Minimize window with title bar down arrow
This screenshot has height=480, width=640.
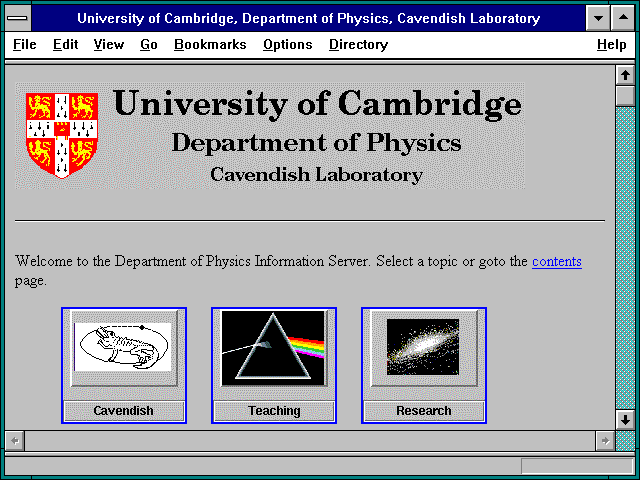598,18
